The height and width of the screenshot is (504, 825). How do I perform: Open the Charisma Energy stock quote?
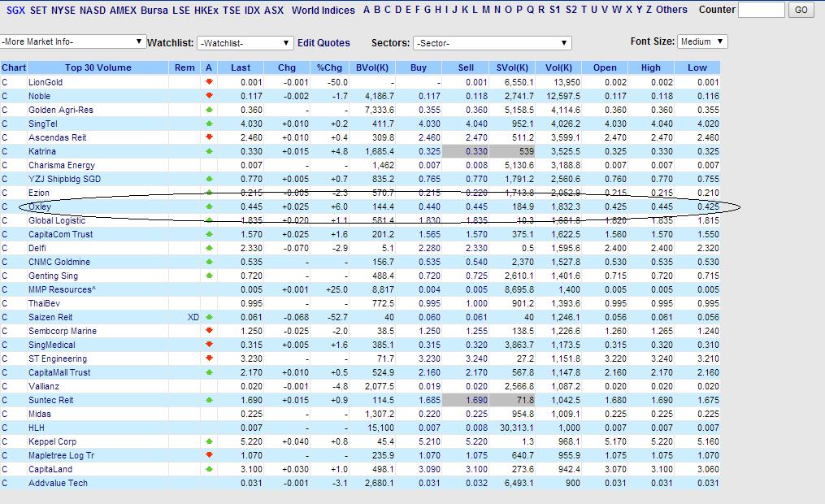coord(62,165)
